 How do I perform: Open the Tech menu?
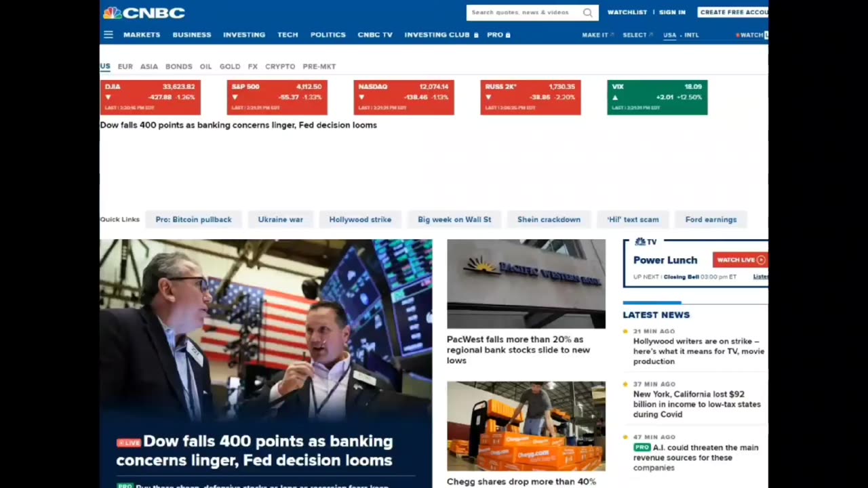coord(288,35)
